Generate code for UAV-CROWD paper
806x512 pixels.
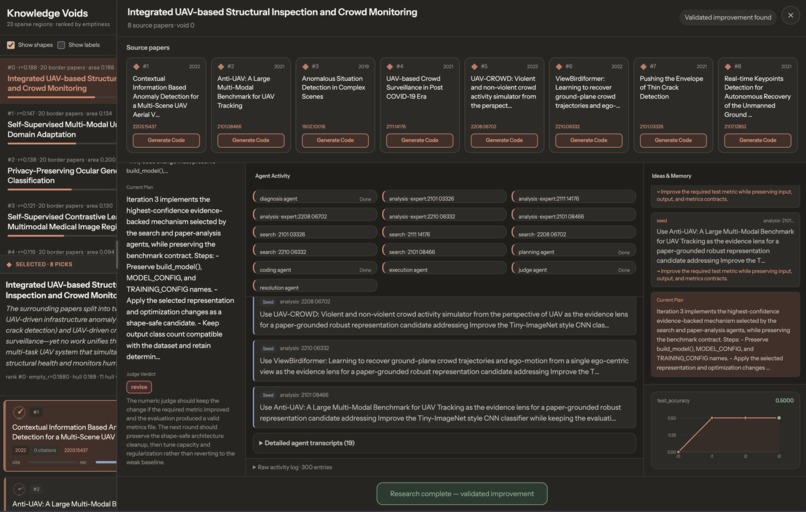(x=504, y=140)
